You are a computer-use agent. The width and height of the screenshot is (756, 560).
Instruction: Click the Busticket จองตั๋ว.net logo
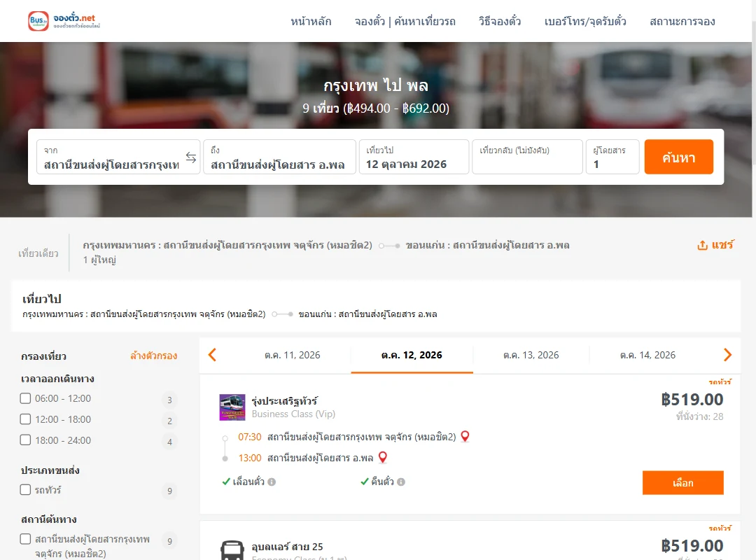click(64, 21)
